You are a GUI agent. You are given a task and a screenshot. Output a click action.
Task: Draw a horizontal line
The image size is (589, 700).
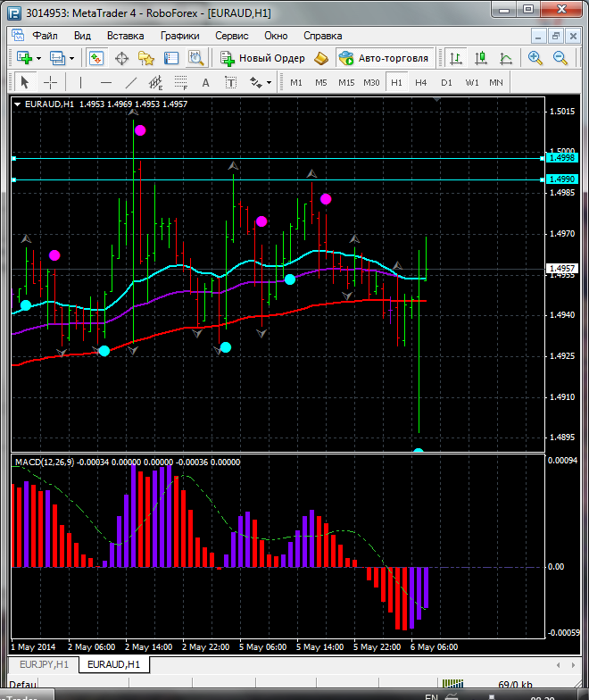[105, 82]
